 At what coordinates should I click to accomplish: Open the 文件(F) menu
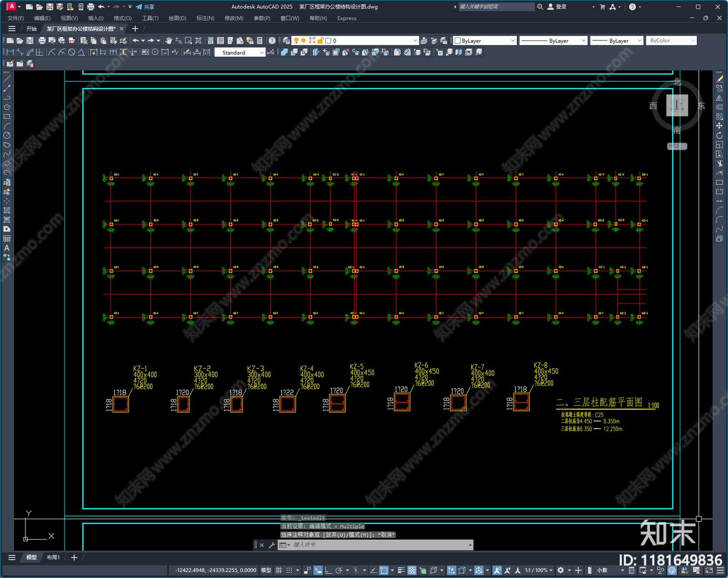point(15,18)
